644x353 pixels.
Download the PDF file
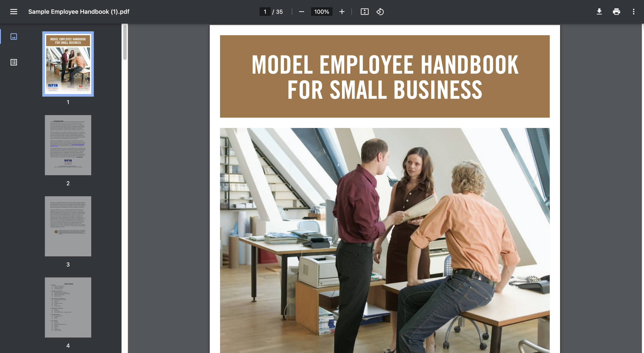(599, 12)
